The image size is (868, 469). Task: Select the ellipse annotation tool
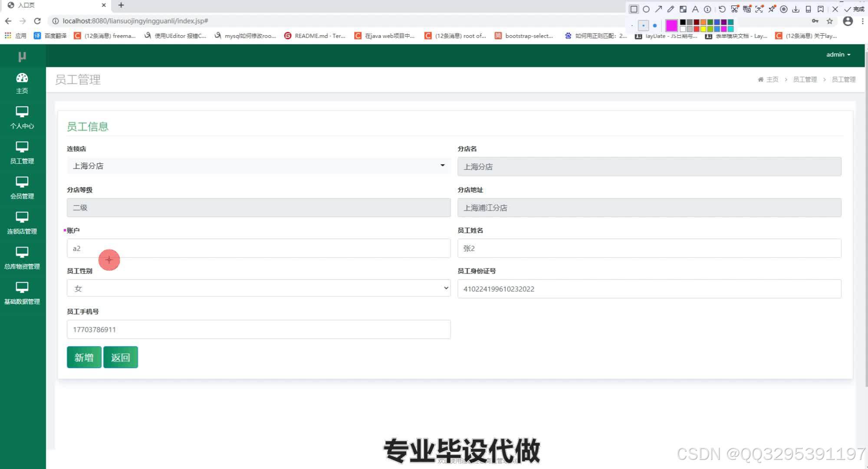pyautogui.click(x=646, y=9)
